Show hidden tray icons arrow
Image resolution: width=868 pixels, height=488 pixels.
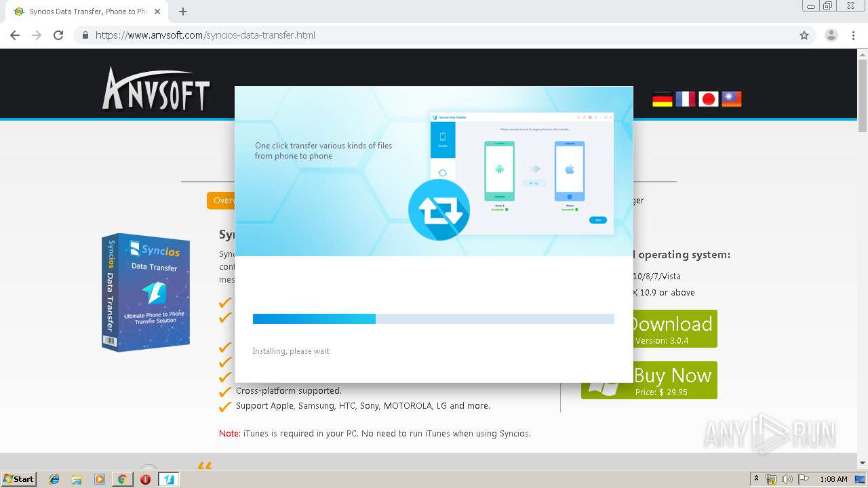tap(756, 479)
